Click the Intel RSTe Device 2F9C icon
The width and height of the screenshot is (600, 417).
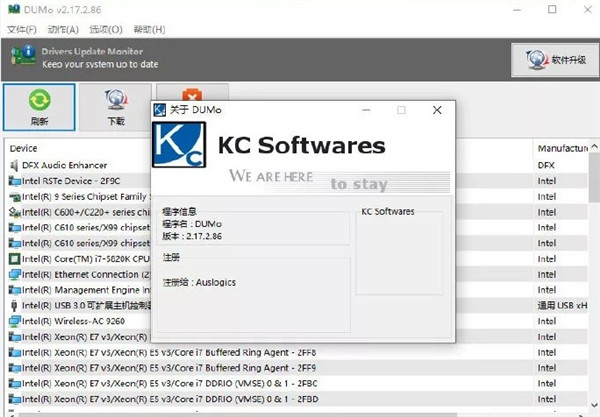(15, 181)
